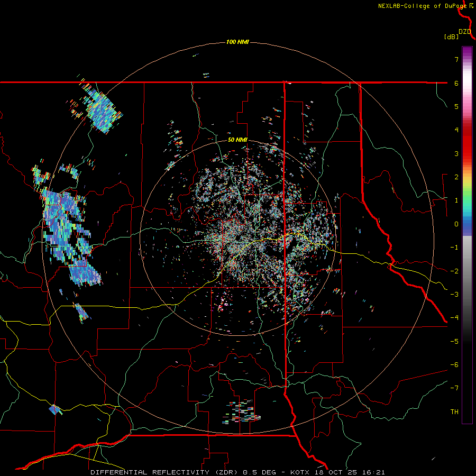476x476 pixels.
Task: Click the scale value 0 label
Action: point(456,224)
